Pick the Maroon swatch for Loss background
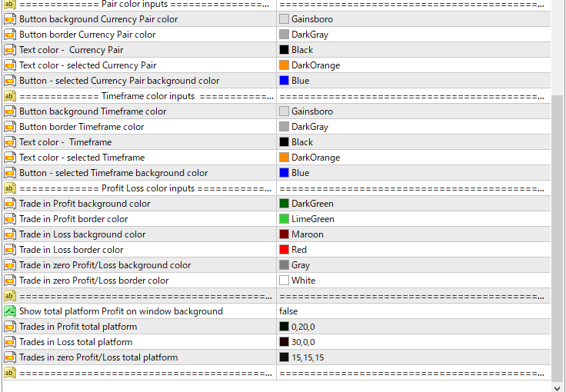 click(284, 234)
